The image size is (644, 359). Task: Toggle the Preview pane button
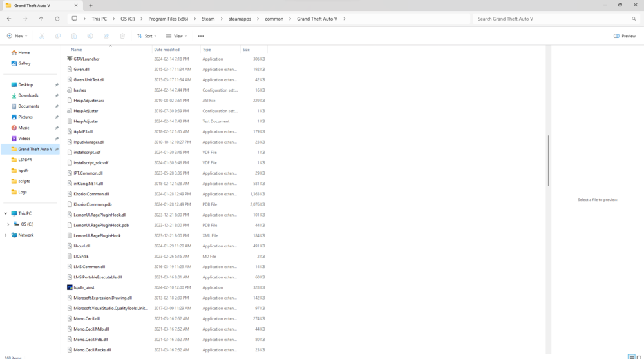coord(624,36)
